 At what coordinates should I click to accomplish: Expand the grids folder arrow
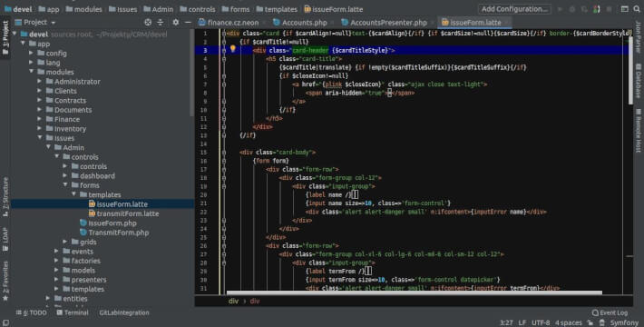(x=65, y=242)
